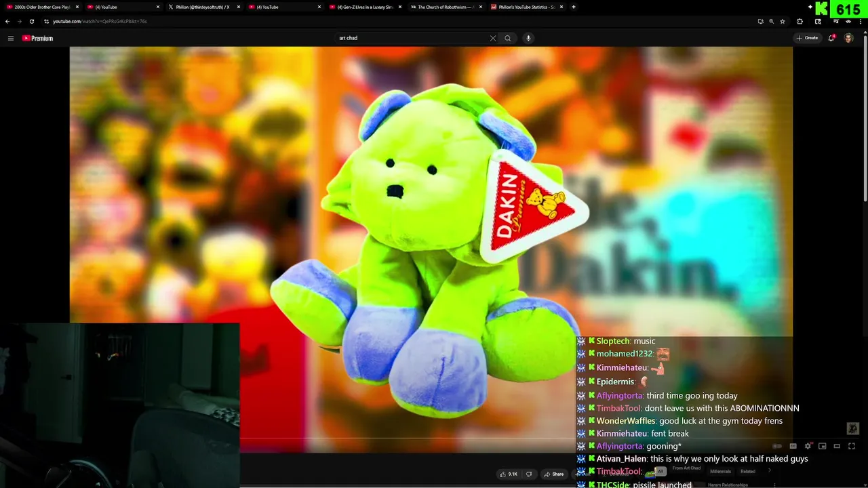This screenshot has height=488, width=868.
Task: Go back in browser history
Action: pyautogui.click(x=7, y=21)
